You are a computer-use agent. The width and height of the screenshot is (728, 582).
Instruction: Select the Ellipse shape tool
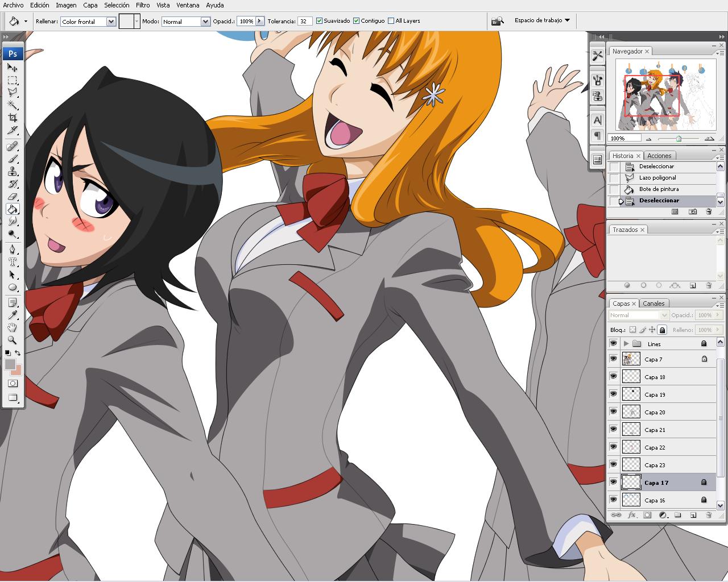pos(13,287)
